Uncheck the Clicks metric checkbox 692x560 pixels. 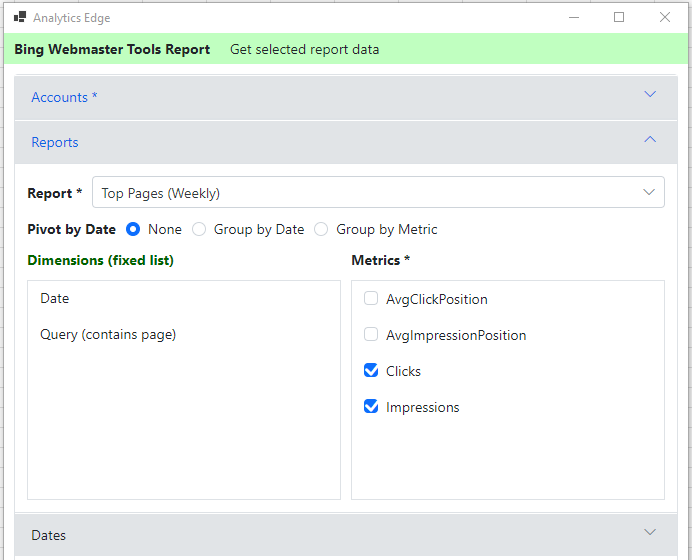(x=371, y=370)
